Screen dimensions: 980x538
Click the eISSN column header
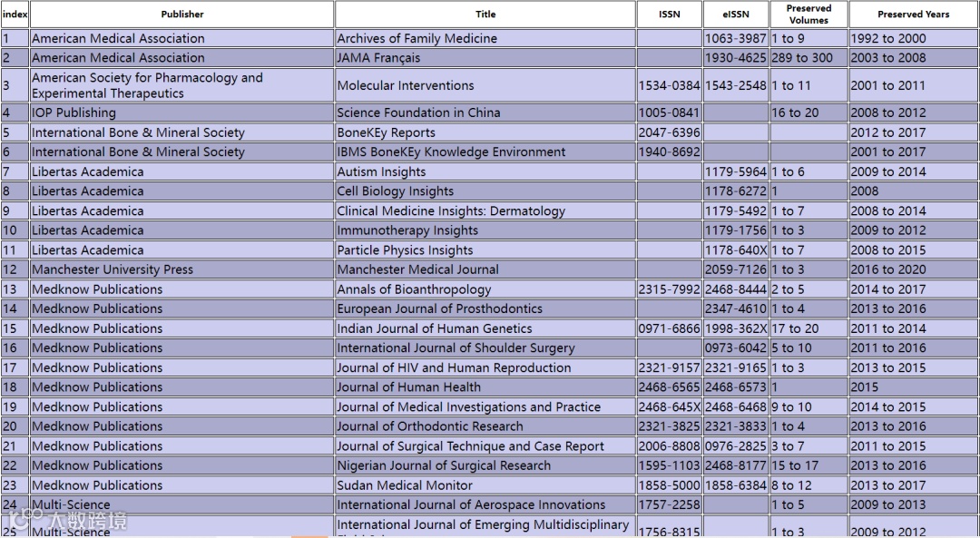point(736,15)
